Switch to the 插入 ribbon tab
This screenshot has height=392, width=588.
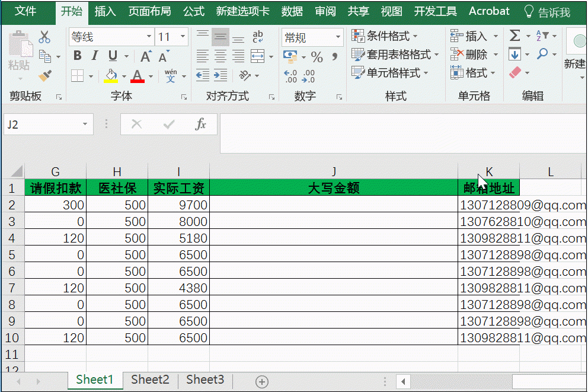click(105, 11)
